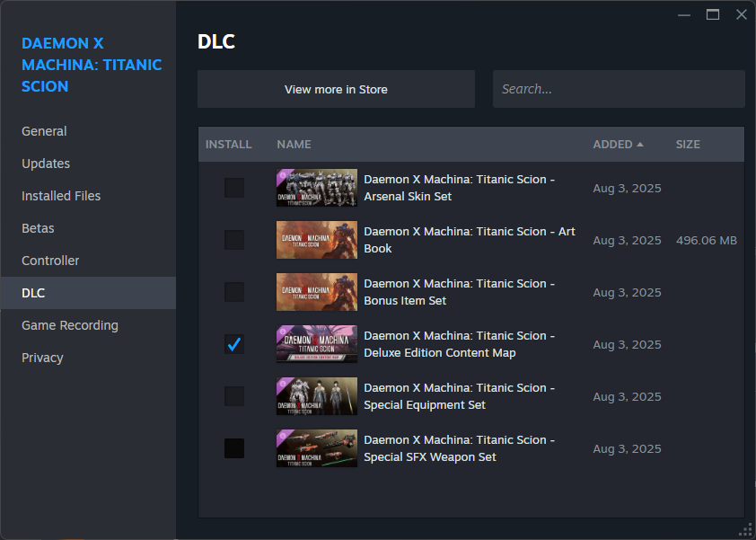
Task: Click the Bonus Item Set thumbnail image
Action: [x=317, y=292]
